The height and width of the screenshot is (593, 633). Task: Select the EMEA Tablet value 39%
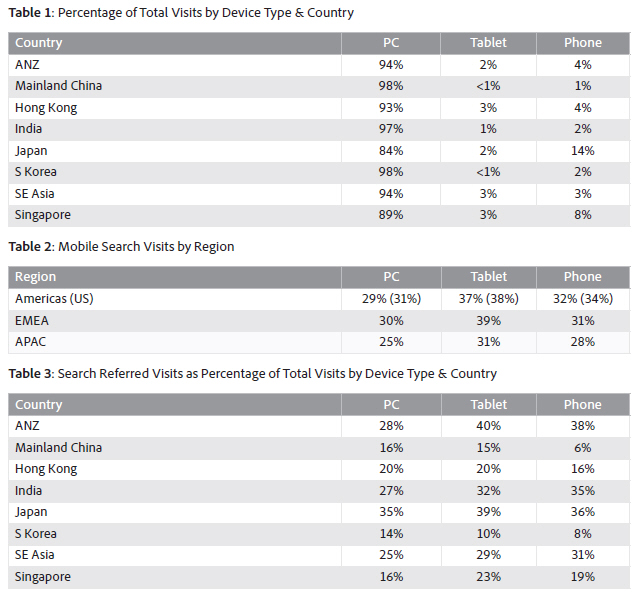click(488, 321)
